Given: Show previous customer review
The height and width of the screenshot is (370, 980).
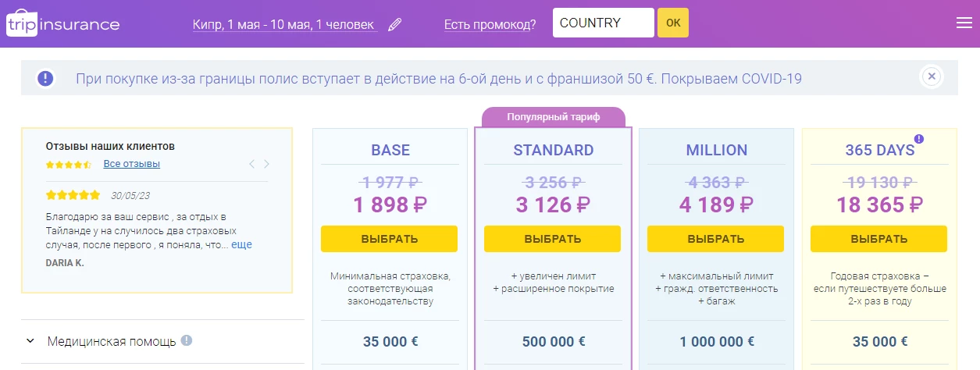Looking at the screenshot, I should tap(251, 164).
